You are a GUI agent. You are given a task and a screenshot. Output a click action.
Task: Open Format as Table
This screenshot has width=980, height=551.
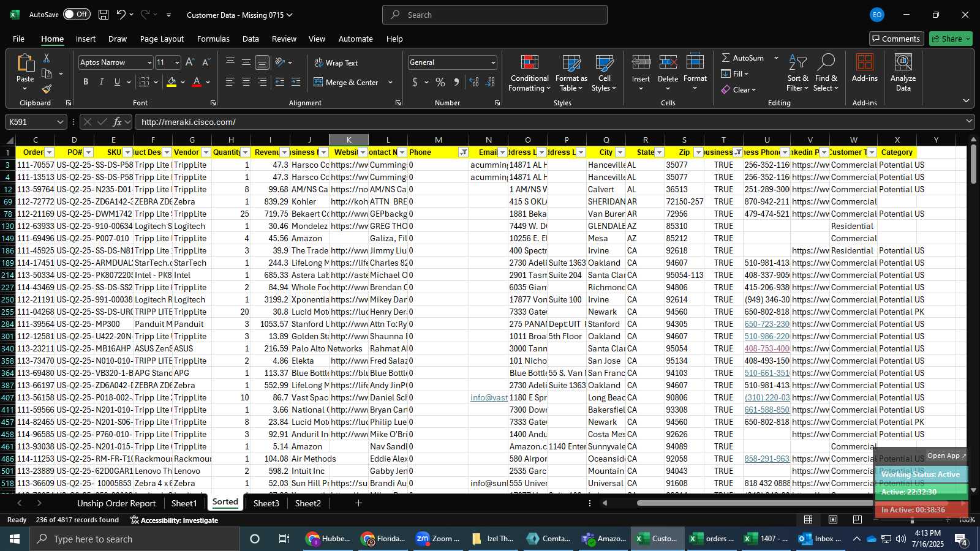(571, 73)
